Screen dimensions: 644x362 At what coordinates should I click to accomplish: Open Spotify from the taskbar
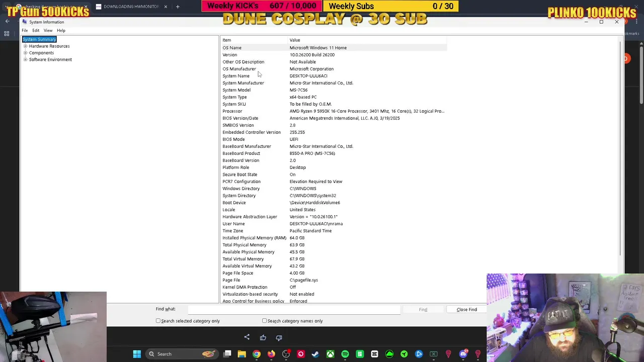pyautogui.click(x=345, y=354)
